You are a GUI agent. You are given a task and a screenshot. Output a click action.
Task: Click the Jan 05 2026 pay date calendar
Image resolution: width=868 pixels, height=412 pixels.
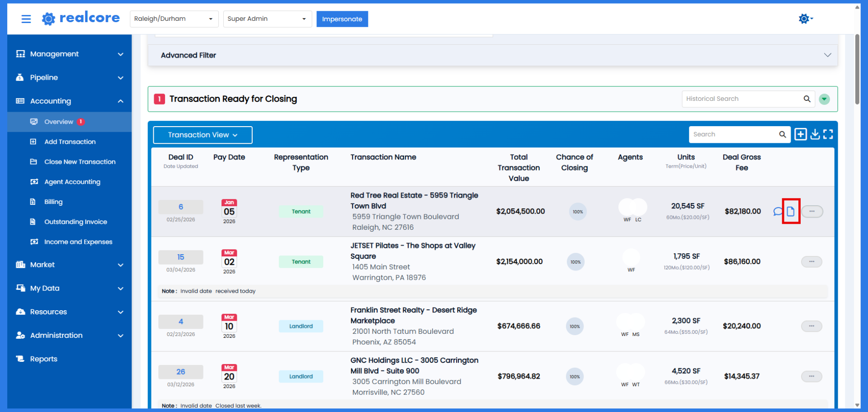pyautogui.click(x=229, y=211)
